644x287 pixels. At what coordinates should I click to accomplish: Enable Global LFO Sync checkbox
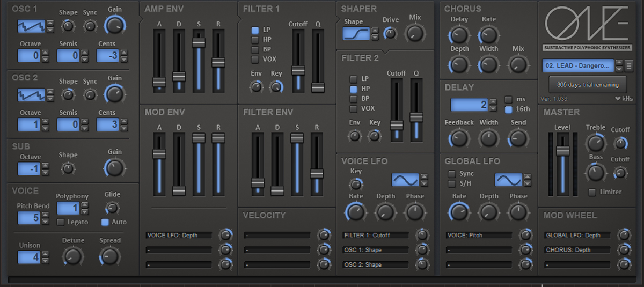tap(452, 174)
